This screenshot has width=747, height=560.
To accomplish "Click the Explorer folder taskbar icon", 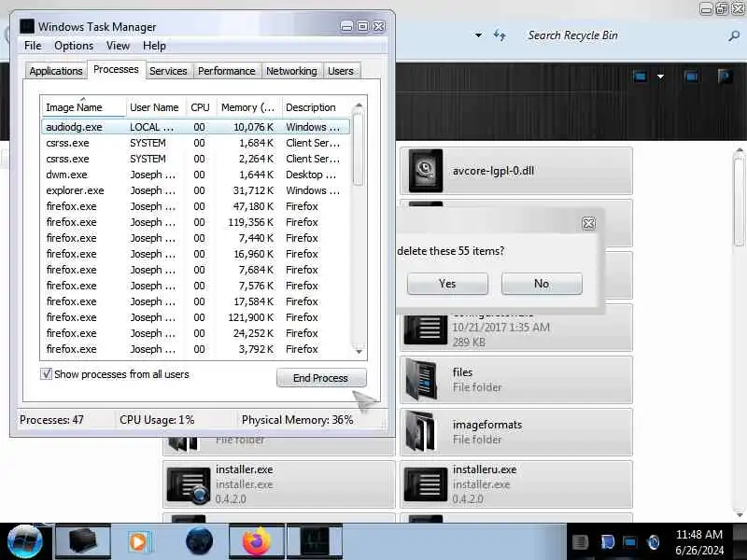I will pyautogui.click(x=83, y=541).
